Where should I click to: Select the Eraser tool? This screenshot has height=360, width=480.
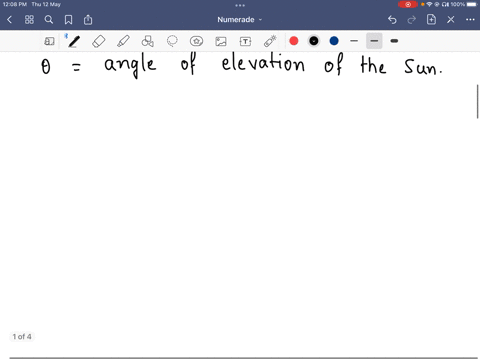pyautogui.click(x=99, y=41)
